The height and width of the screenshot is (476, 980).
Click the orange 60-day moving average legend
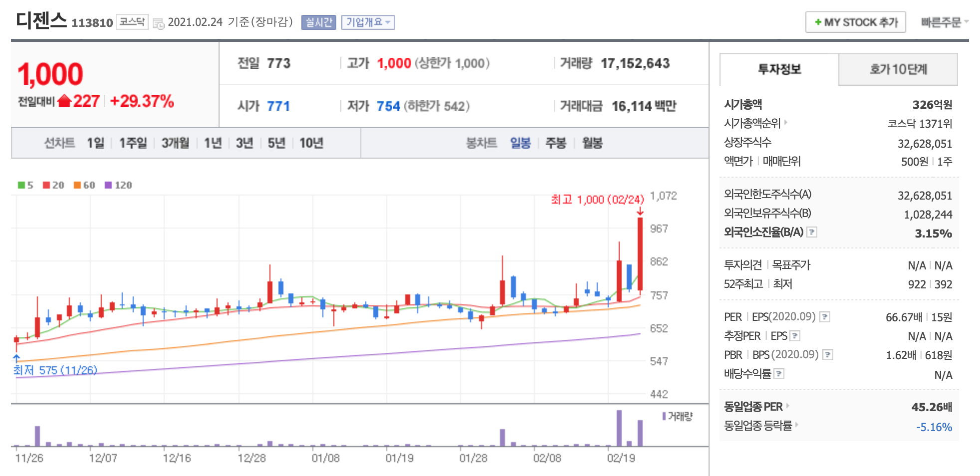tap(84, 185)
